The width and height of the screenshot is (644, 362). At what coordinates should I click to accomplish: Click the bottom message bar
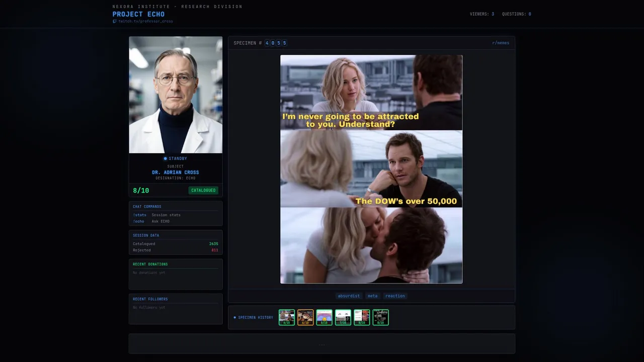(x=322, y=344)
